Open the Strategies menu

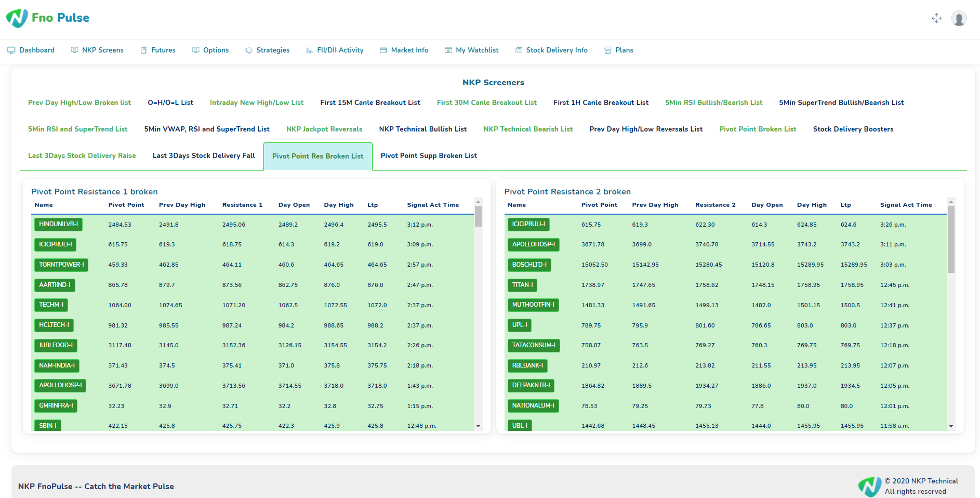[267, 50]
